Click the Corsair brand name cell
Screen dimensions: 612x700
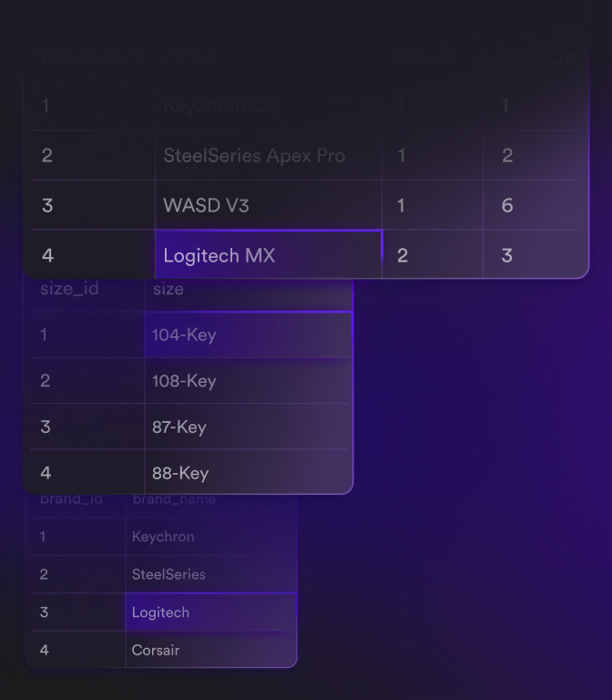pyautogui.click(x=211, y=650)
